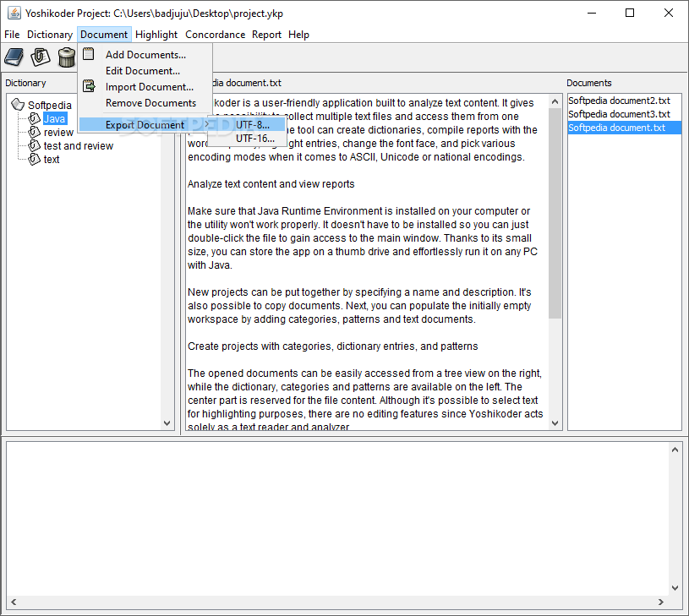Click the pattern icon beside Java
The height and width of the screenshot is (616, 689).
34,118
